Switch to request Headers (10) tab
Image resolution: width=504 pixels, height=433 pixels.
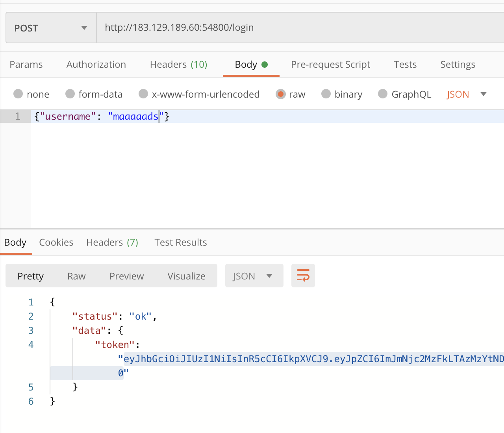(x=178, y=65)
